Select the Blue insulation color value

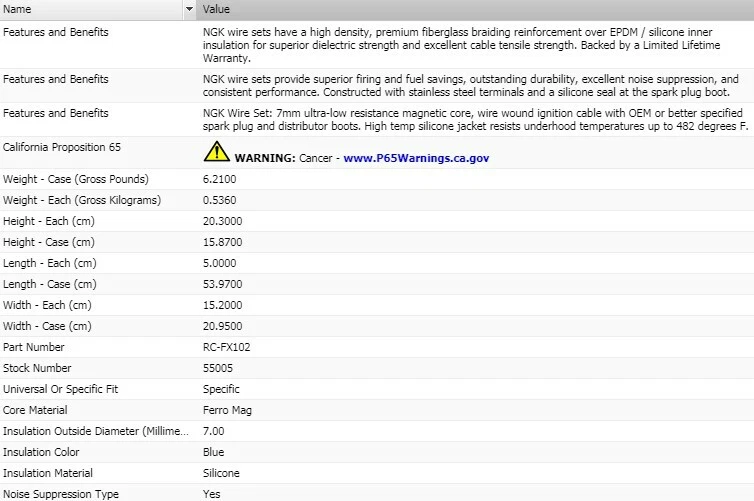214,452
